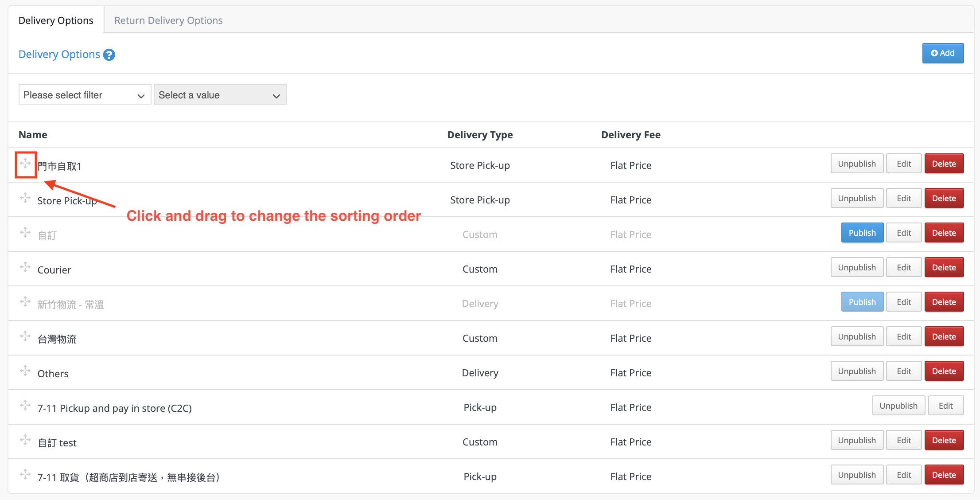Click the drag handle for Others
This screenshot has height=500, width=980.
(x=25, y=371)
